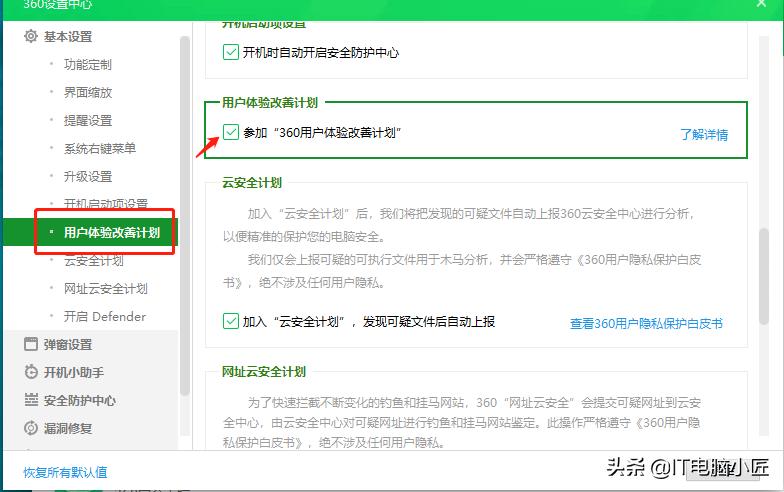
Task: Click the 云安全计划 section heading
Action: pos(252,182)
